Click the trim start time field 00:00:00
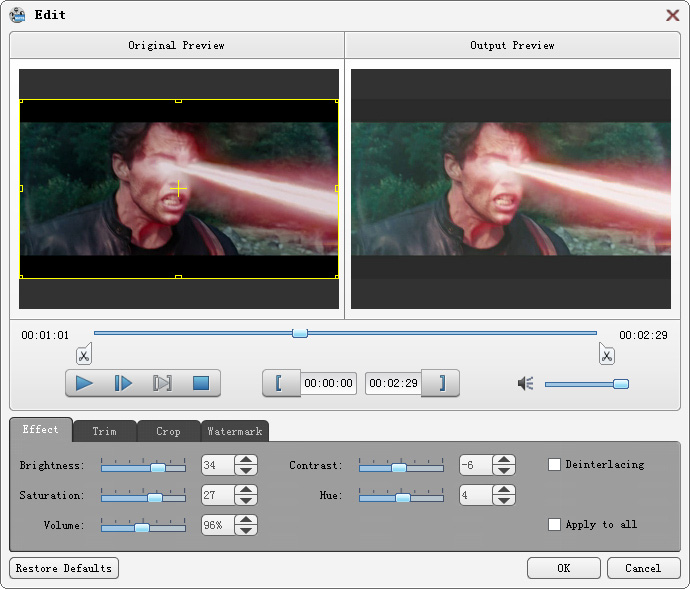The image size is (690, 589). tap(329, 383)
